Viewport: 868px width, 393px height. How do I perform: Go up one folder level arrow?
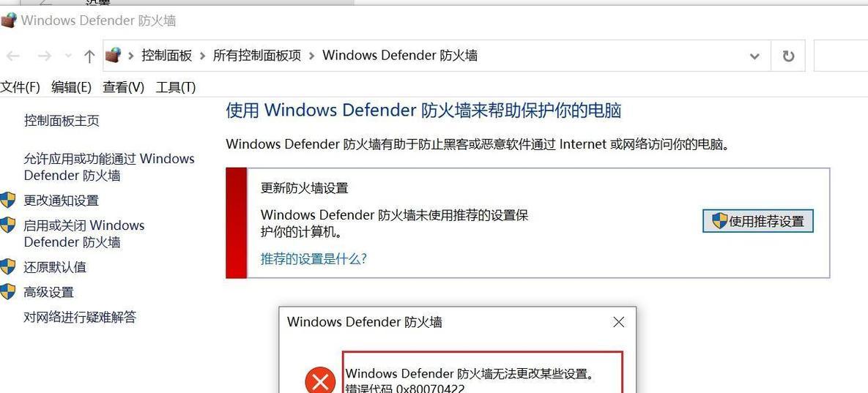click(x=89, y=56)
